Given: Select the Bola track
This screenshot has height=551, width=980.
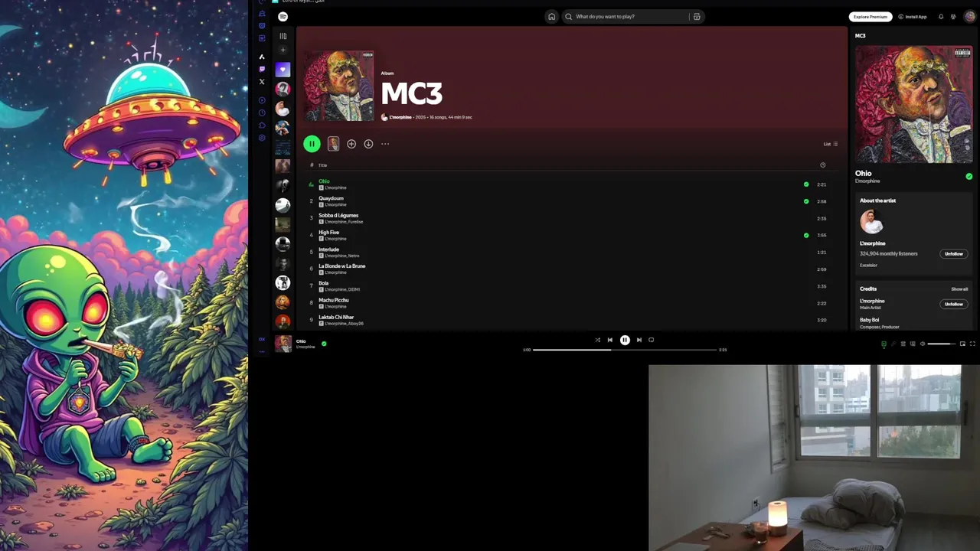Looking at the screenshot, I should (x=324, y=283).
